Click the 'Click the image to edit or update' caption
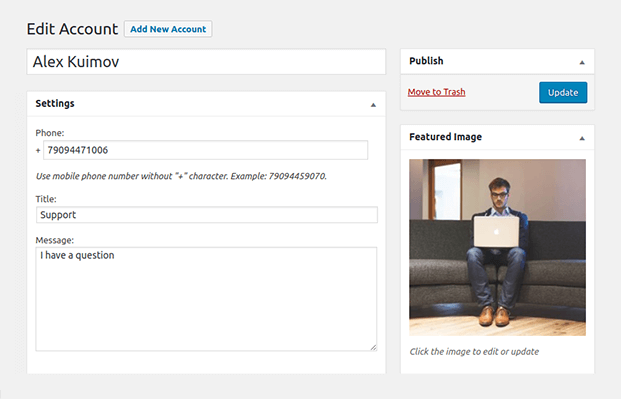This screenshot has height=399, width=621. [474, 351]
